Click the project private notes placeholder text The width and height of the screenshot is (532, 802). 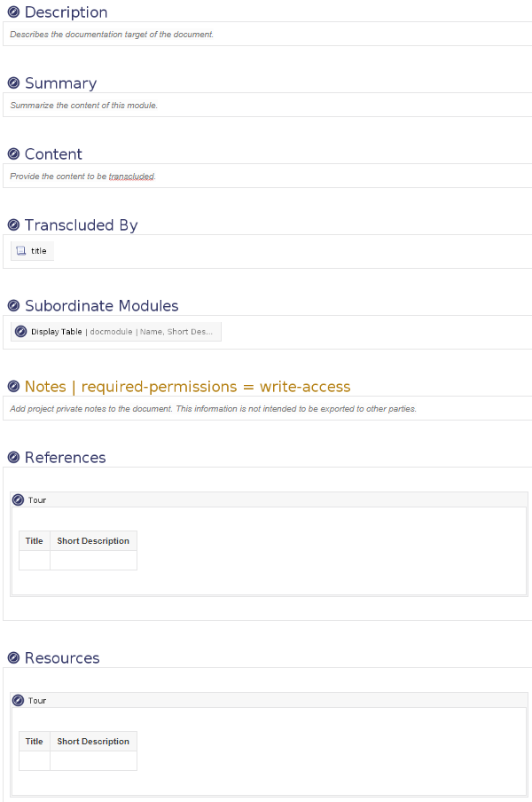[x=213, y=409]
